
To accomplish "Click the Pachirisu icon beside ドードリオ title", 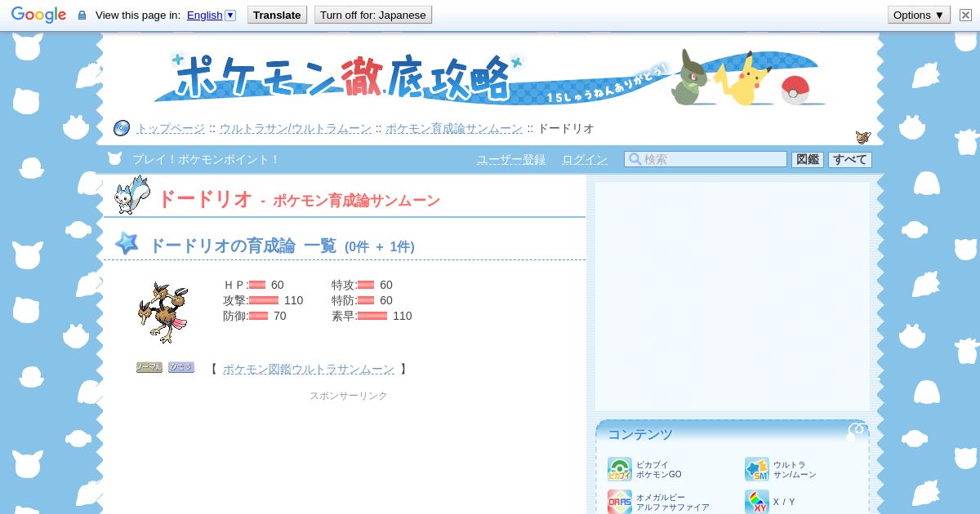I will click(x=131, y=196).
